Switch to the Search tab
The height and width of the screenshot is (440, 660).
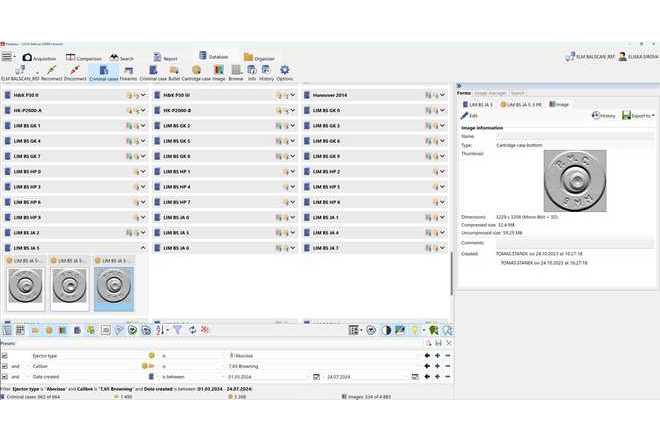pyautogui.click(x=121, y=58)
